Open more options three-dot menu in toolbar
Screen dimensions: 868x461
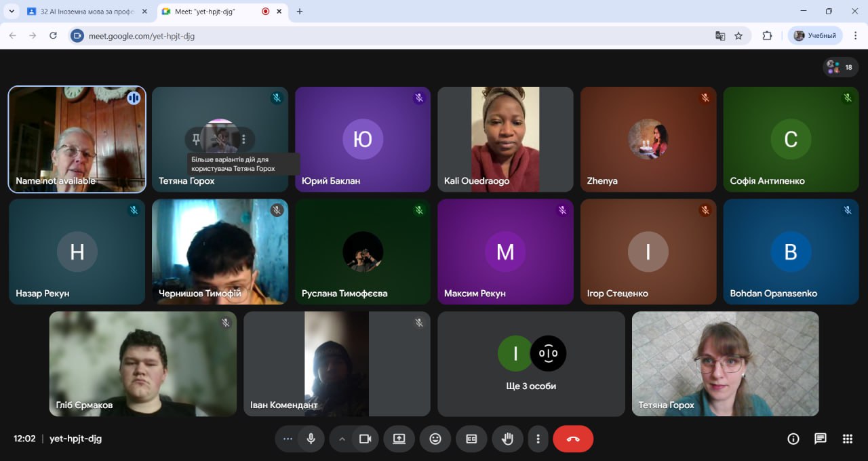click(x=538, y=439)
